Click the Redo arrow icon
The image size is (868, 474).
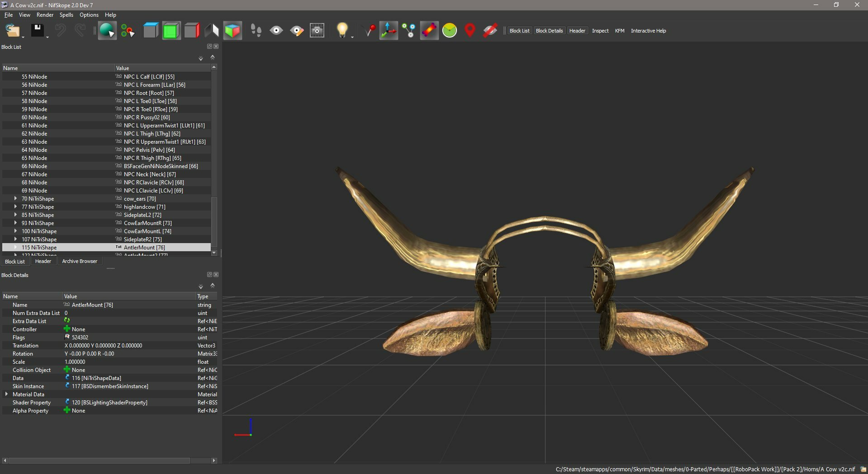click(80, 31)
